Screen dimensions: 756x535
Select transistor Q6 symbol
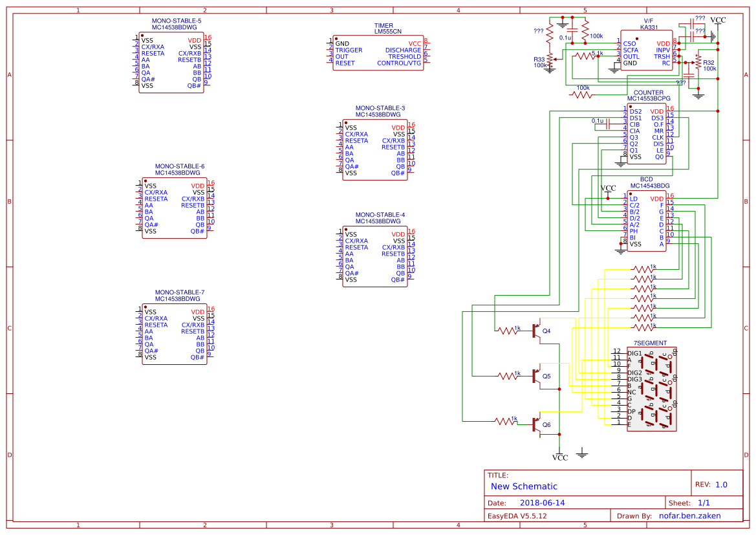(535, 424)
